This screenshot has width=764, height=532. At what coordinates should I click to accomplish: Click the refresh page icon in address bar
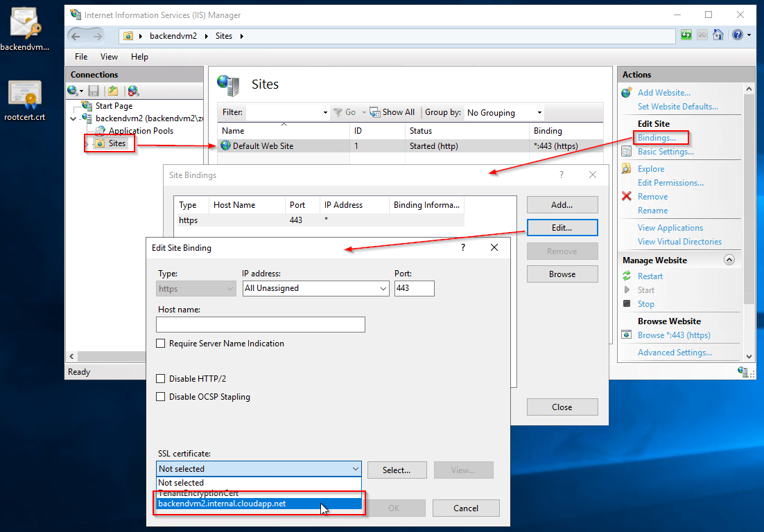[686, 35]
